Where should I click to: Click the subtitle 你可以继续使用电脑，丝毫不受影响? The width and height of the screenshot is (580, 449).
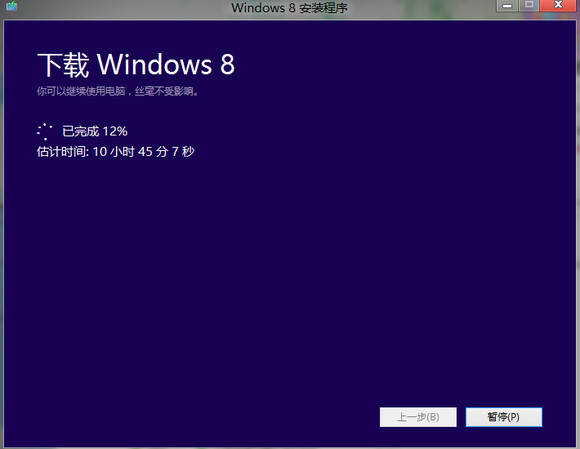(x=118, y=91)
